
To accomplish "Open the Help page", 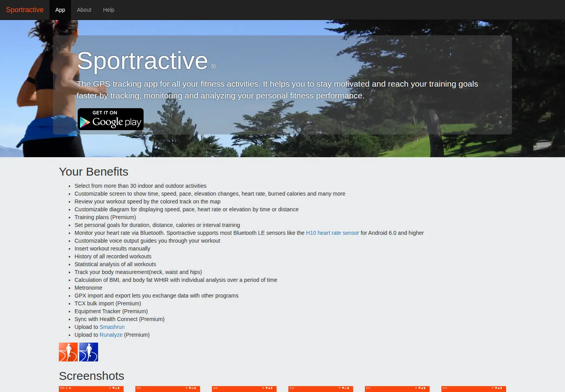I will tap(109, 10).
